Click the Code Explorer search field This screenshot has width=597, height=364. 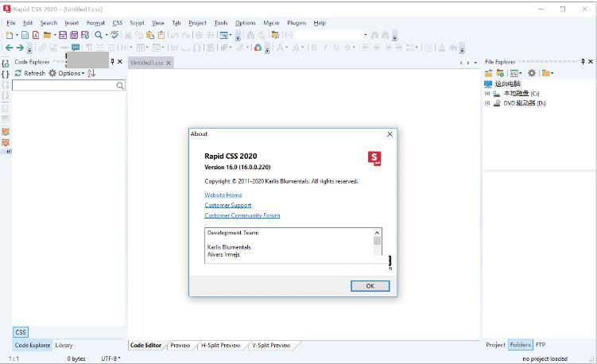(64, 85)
